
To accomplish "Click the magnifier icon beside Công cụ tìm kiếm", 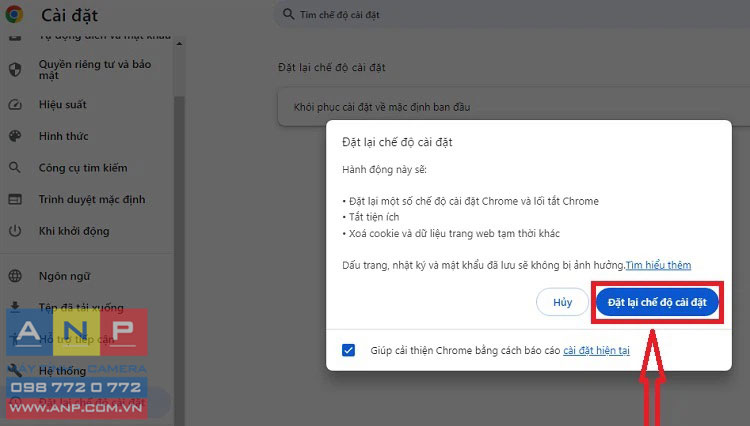I will coord(15,167).
